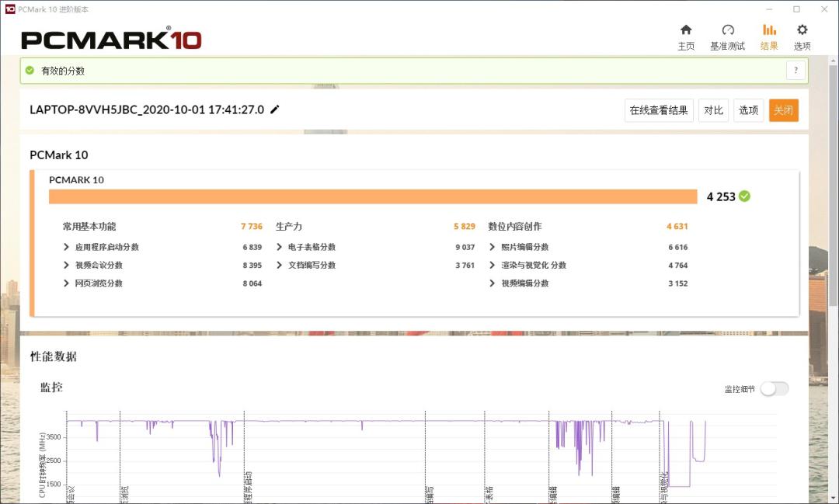Click the 选项 button beside 对比
Screen dimensions: 839x504
[748, 110]
